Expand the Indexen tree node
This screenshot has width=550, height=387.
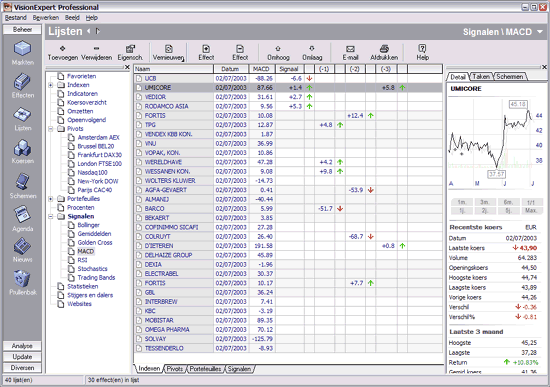pos(51,85)
